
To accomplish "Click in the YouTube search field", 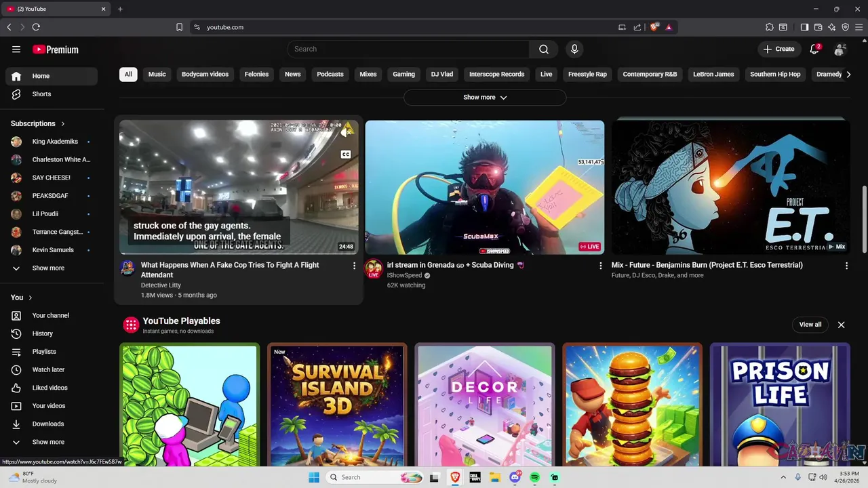I will pos(408,49).
